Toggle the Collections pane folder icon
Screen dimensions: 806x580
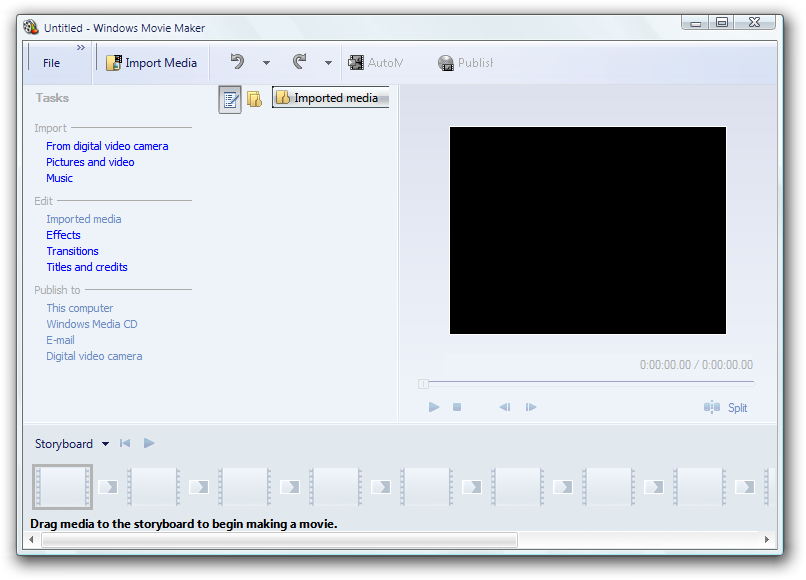click(255, 99)
